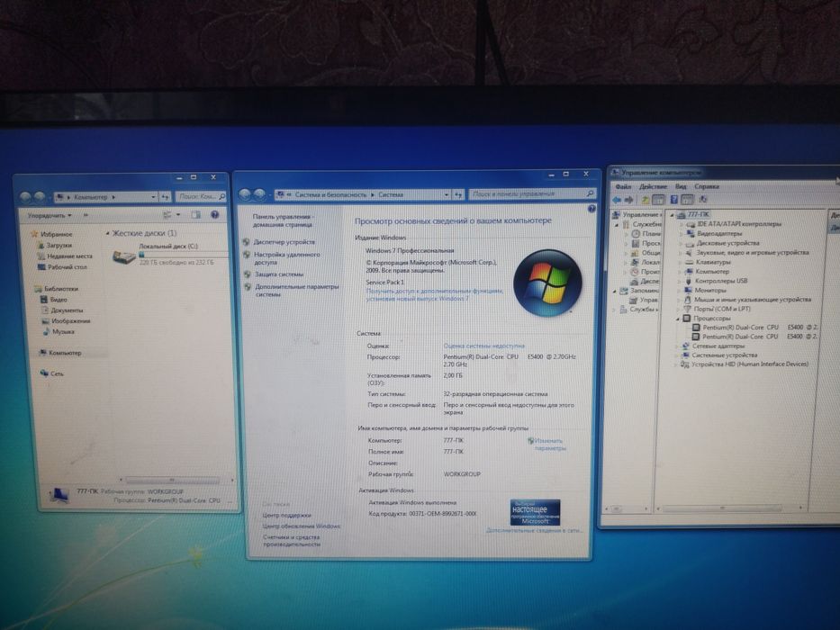Open the Файл menu
This screenshot has width=840, height=630.
coord(623,186)
